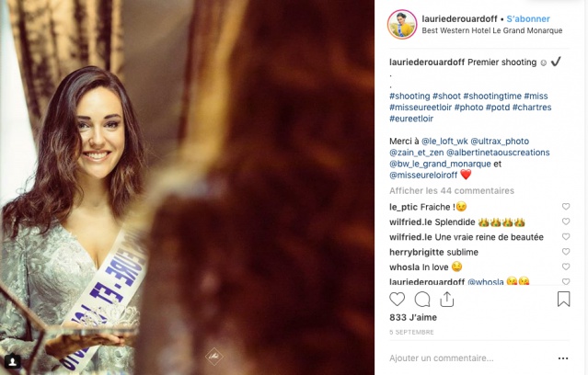Viewport: 588px width, 375px height.
Task: Heart the whosla "In love" comment
Action: click(x=566, y=266)
